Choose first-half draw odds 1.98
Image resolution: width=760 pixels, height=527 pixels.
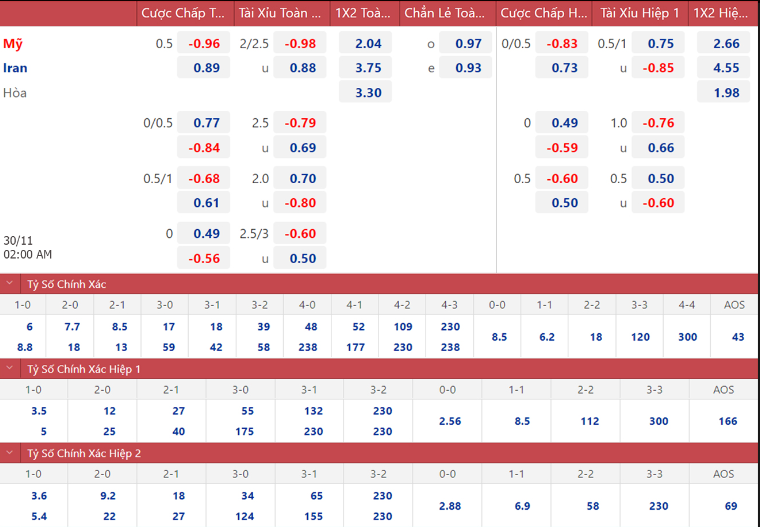tap(726, 93)
